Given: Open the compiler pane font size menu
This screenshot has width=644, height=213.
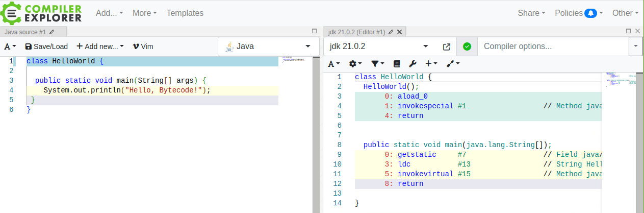Looking at the screenshot, I should [334, 64].
